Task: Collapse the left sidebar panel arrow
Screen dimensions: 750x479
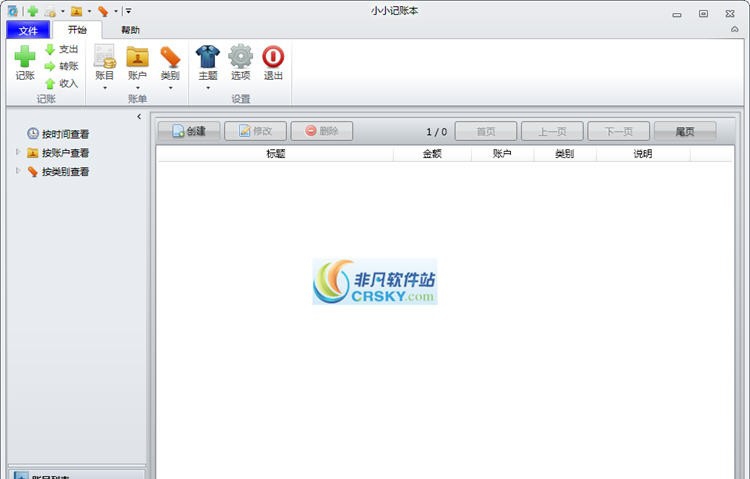Action: coord(139,117)
